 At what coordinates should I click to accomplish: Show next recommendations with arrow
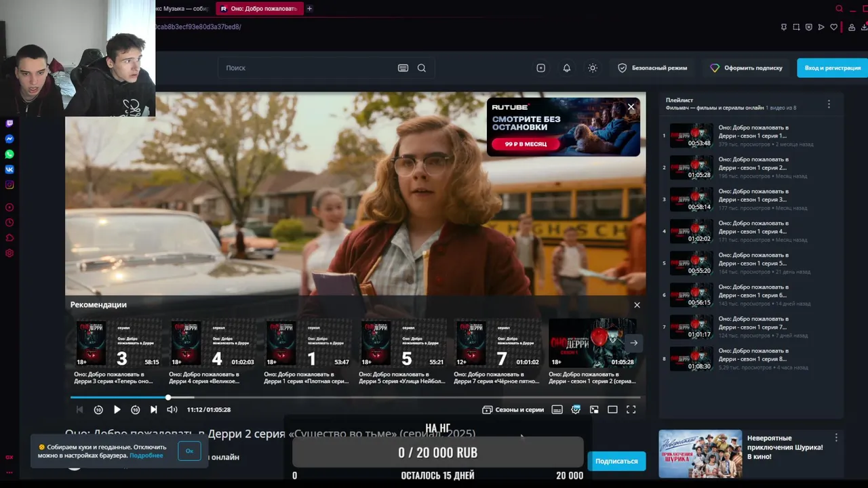click(x=633, y=343)
